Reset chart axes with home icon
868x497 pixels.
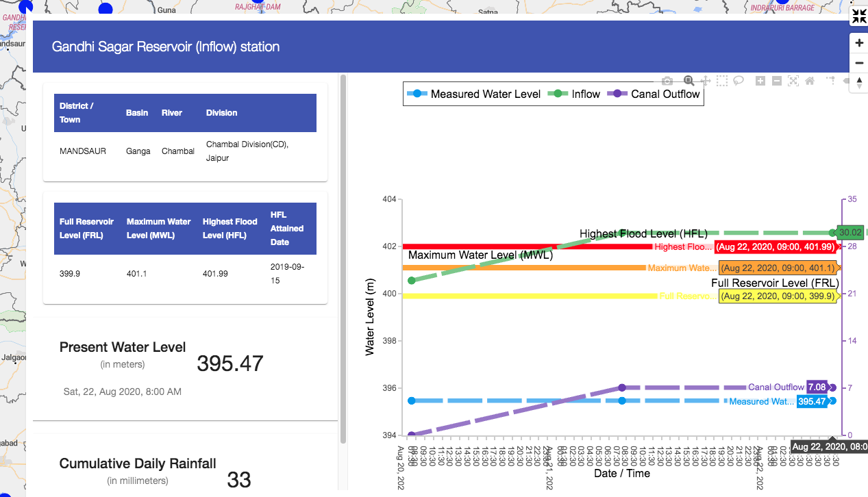point(810,81)
